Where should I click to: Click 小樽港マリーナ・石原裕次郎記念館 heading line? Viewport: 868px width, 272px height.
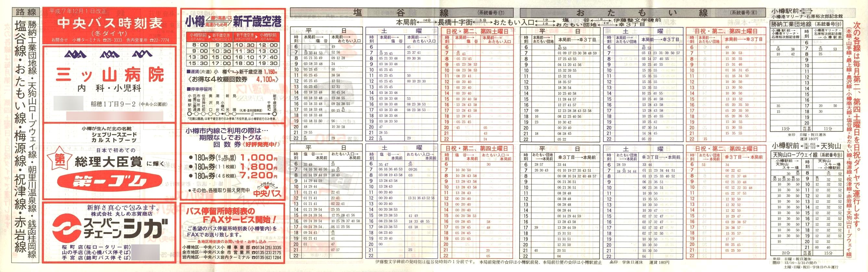point(807,16)
